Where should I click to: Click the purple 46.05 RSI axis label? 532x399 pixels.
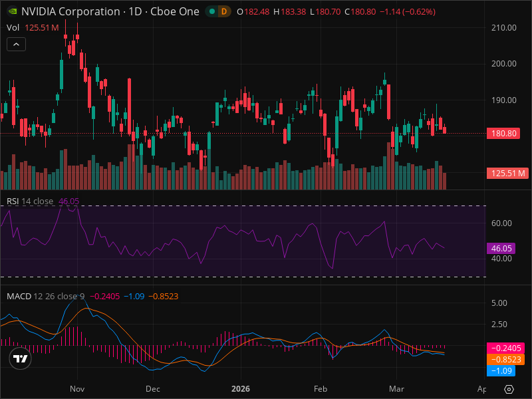[x=501, y=248]
